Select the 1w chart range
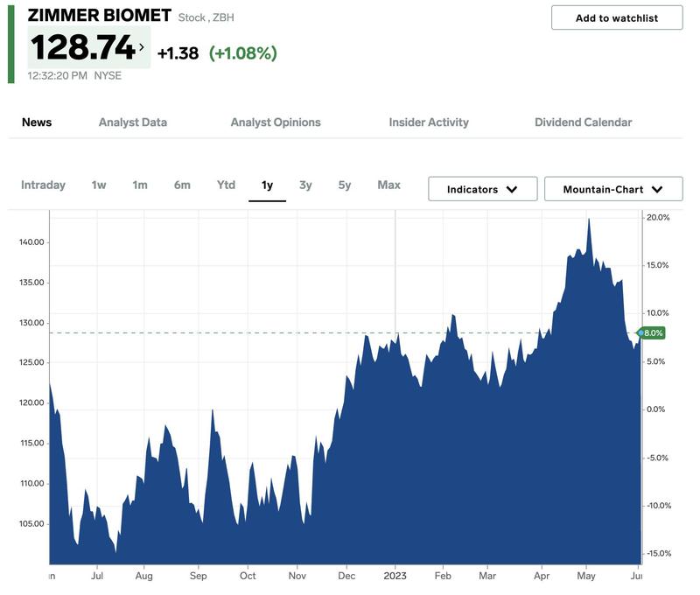700x595 pixels. pyautogui.click(x=99, y=185)
